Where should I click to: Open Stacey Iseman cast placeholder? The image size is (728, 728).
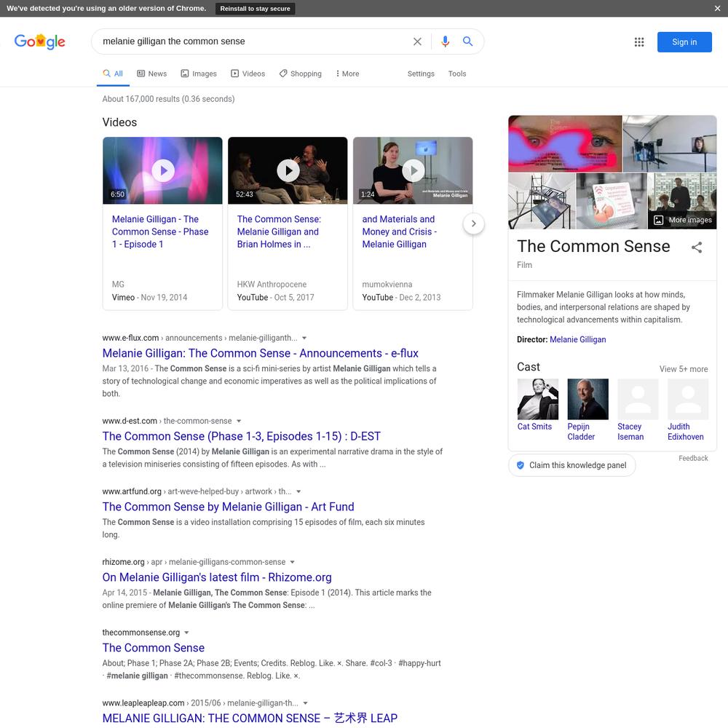coord(638,399)
